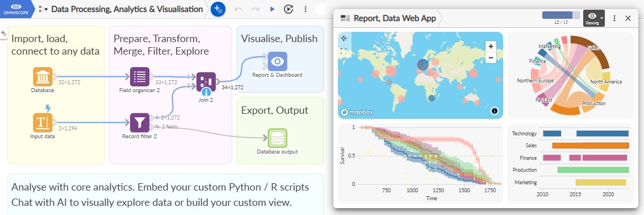Click the map pan/move arrows icon

pyautogui.click(x=344, y=38)
